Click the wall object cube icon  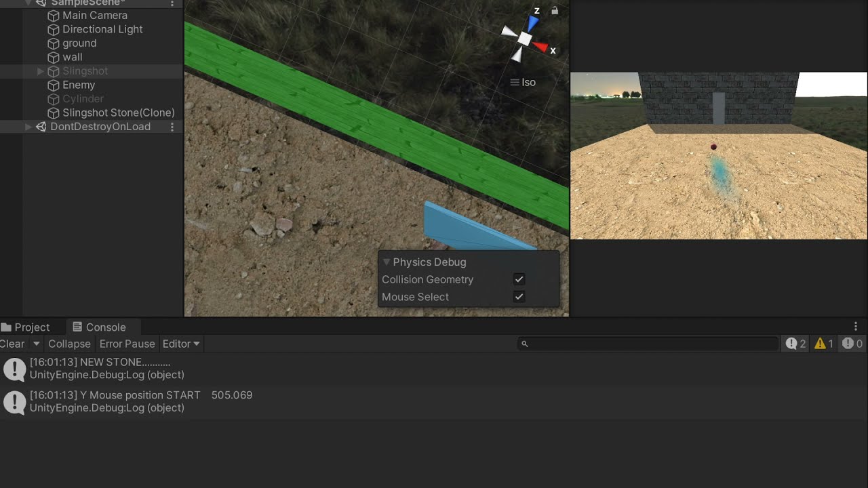(x=54, y=58)
